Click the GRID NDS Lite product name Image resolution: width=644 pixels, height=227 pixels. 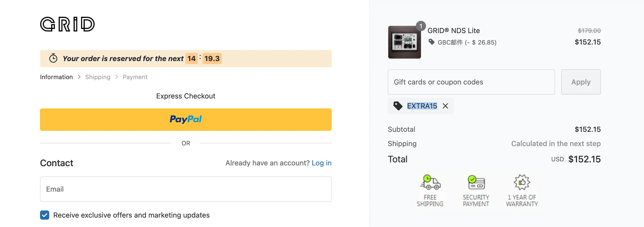(454, 31)
